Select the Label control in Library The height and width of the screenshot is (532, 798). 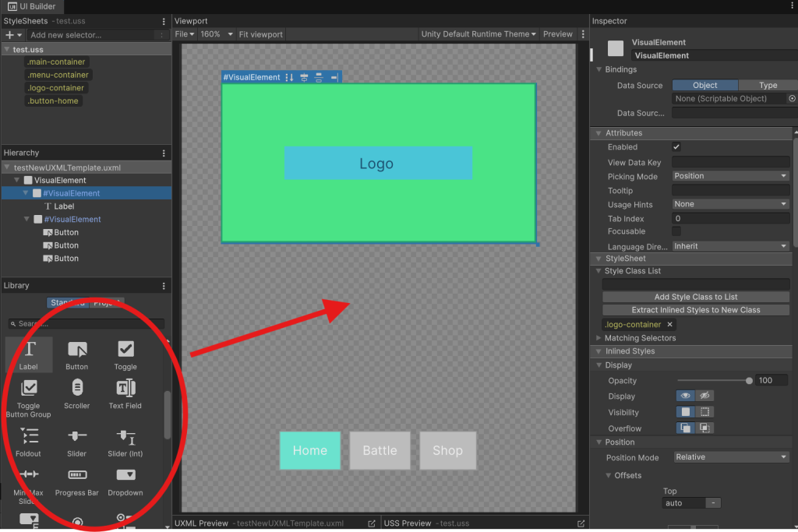coord(29,354)
